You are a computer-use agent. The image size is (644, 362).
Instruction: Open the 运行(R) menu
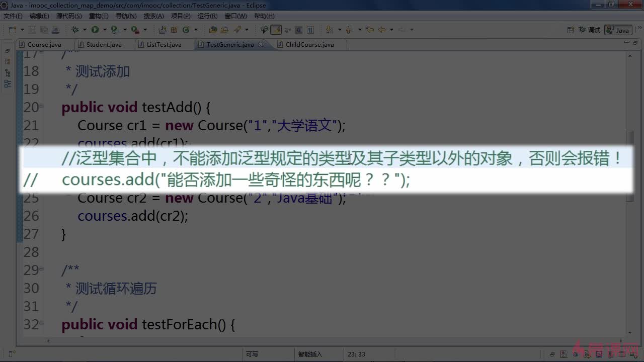point(208,16)
